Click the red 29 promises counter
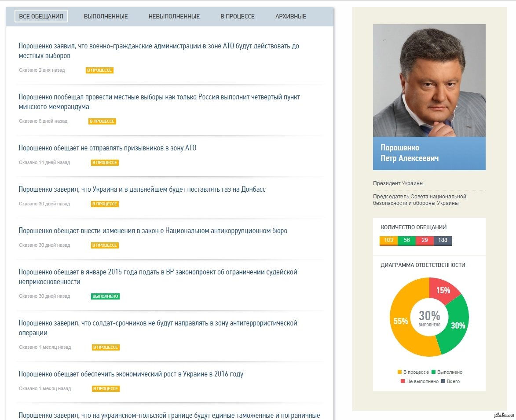Image resolution: width=516 pixels, height=420 pixels. 425,241
